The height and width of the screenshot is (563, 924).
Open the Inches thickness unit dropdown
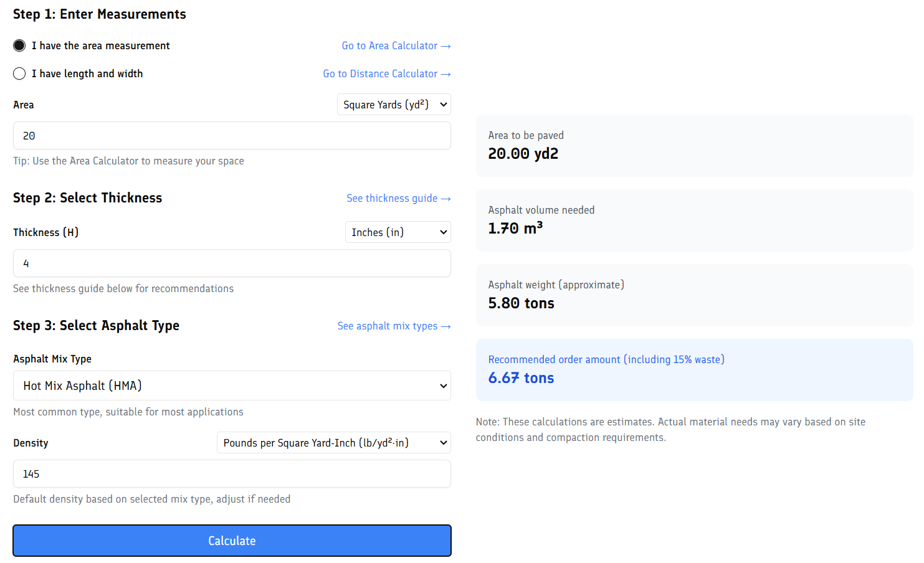click(398, 232)
